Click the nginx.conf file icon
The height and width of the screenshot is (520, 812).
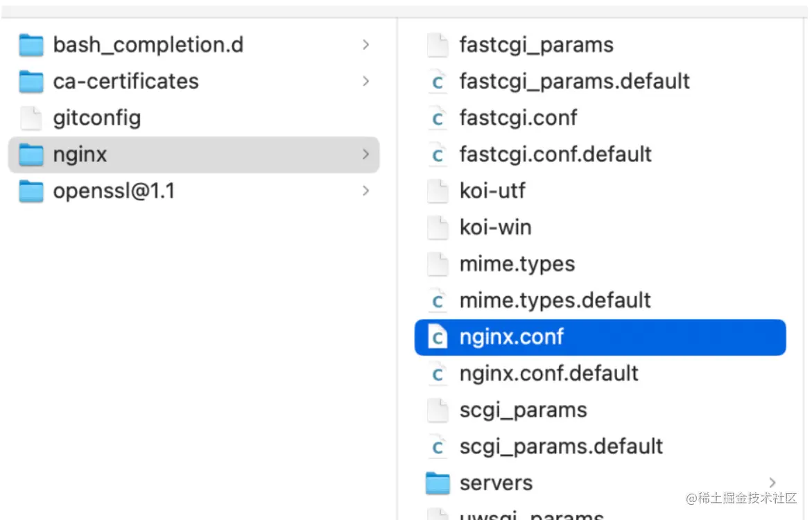pos(438,337)
